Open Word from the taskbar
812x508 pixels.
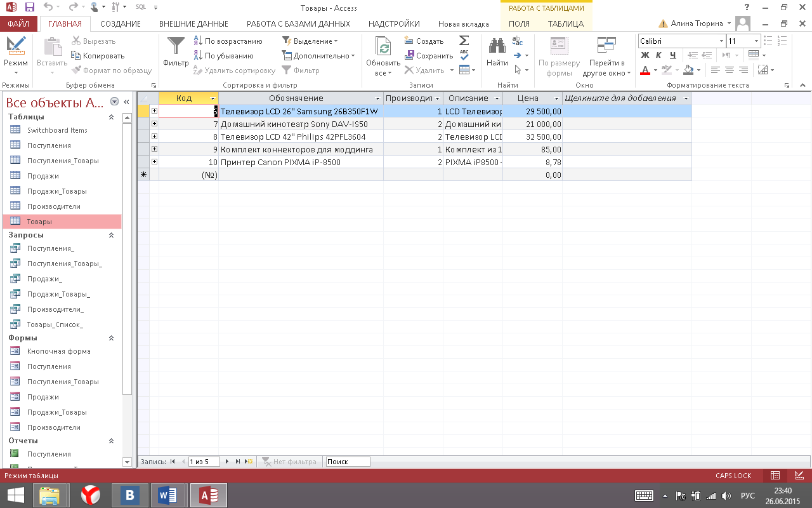[x=167, y=495]
